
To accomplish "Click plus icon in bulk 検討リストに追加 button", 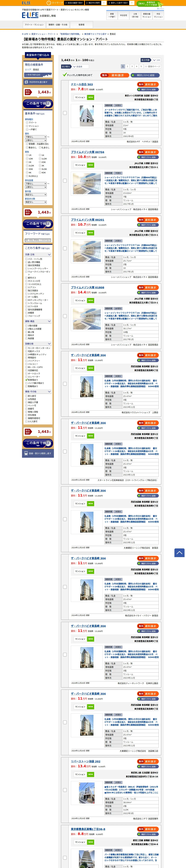I will (x=133, y=75).
